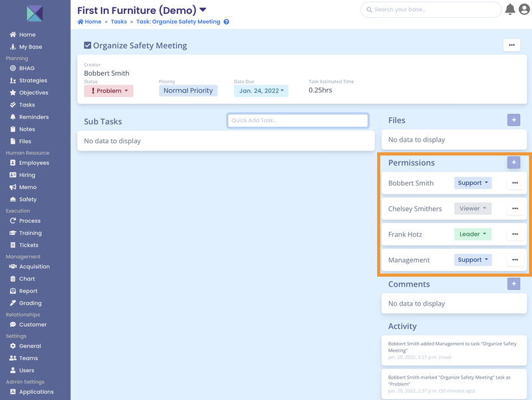Open Chelsey Smithers permission ellipsis menu
The height and width of the screenshot is (400, 532).
pyautogui.click(x=515, y=208)
